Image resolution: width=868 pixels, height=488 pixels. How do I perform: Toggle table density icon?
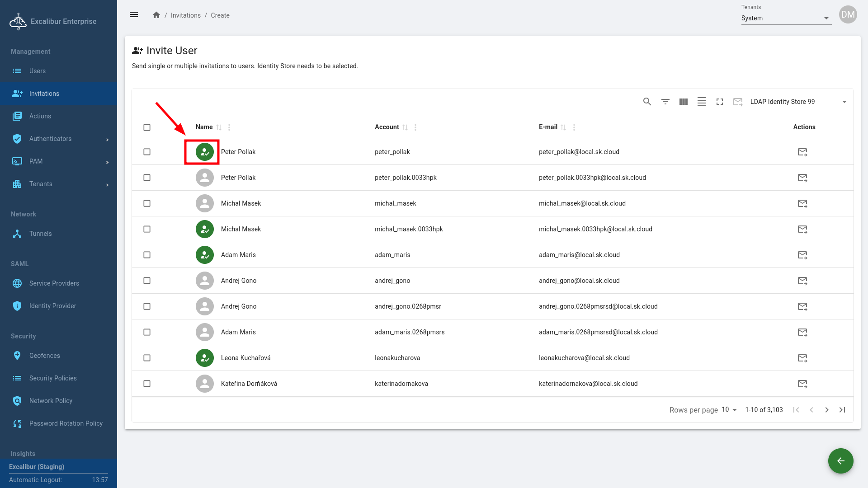[701, 102]
